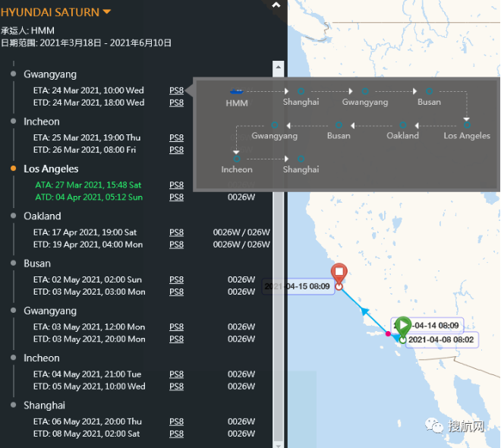Viewport: 501px width, 448px height.
Task: Open the PS8 link for the Los Angeles ATA
Action: (x=176, y=185)
